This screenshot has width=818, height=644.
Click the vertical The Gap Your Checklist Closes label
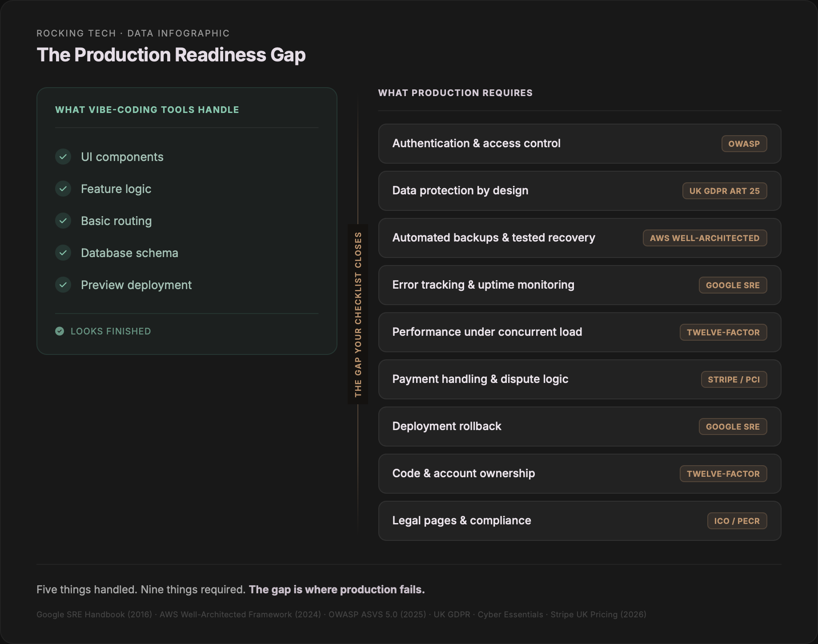tap(358, 314)
